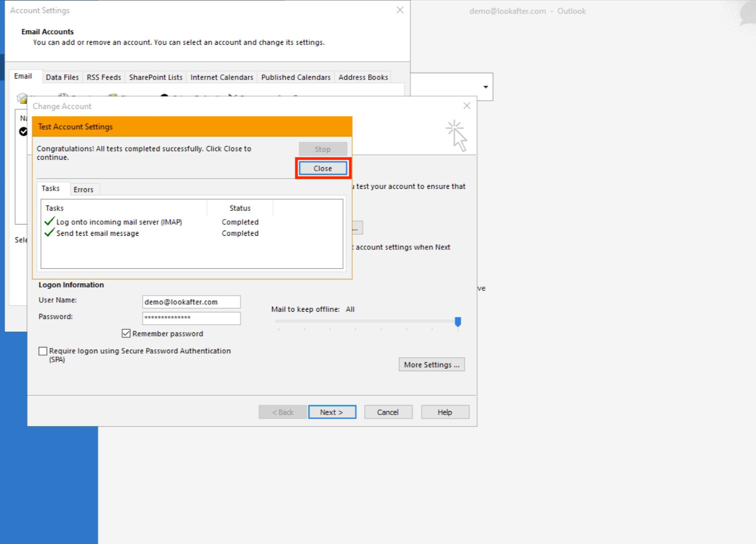
Task: Open the Address Books tab
Action: coord(363,77)
